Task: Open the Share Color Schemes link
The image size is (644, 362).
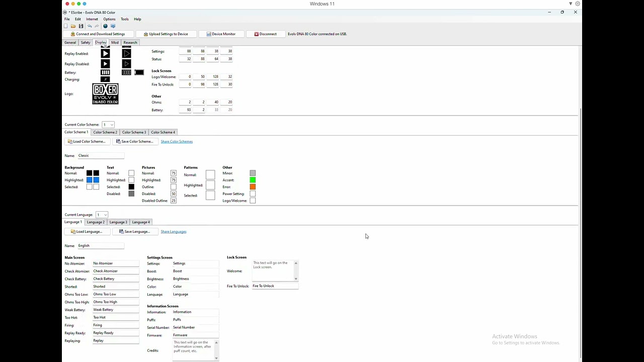Action: [x=177, y=141]
